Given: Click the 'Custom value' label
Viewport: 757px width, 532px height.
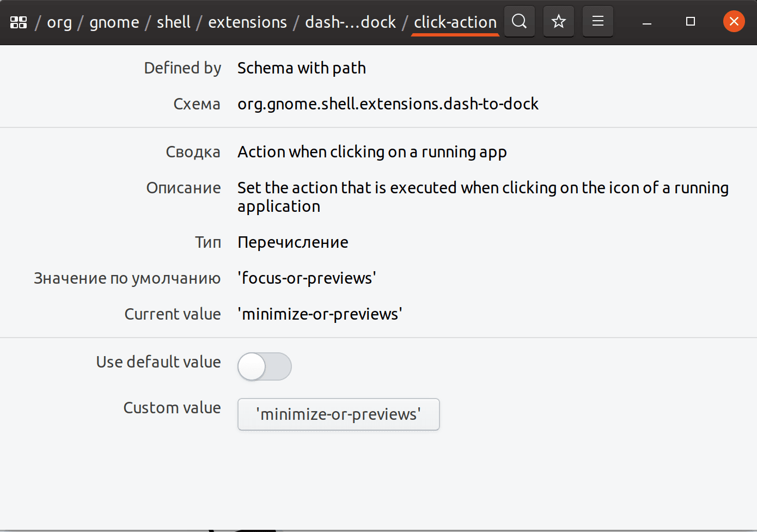Looking at the screenshot, I should [172, 408].
